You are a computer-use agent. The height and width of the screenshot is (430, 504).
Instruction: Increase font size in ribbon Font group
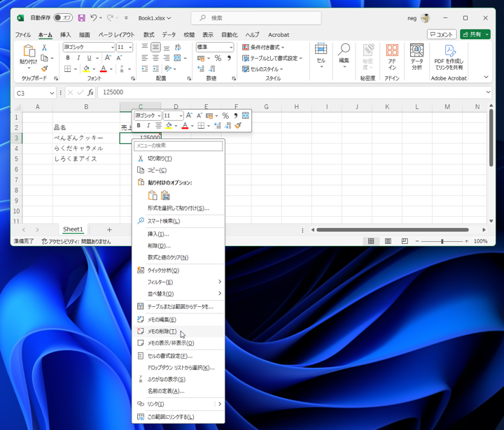[108, 58]
